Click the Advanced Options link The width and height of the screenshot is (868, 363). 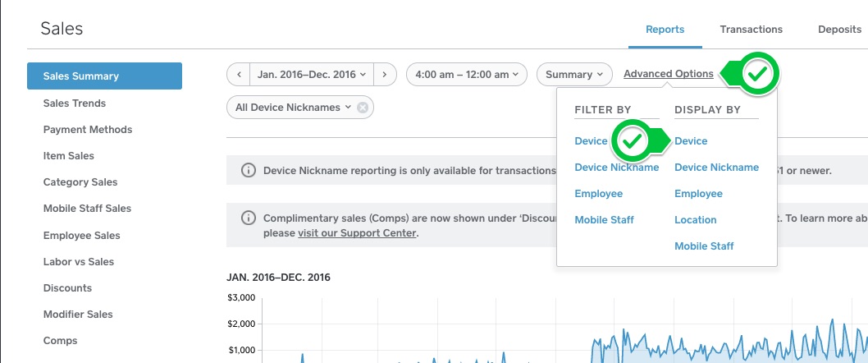coord(668,74)
